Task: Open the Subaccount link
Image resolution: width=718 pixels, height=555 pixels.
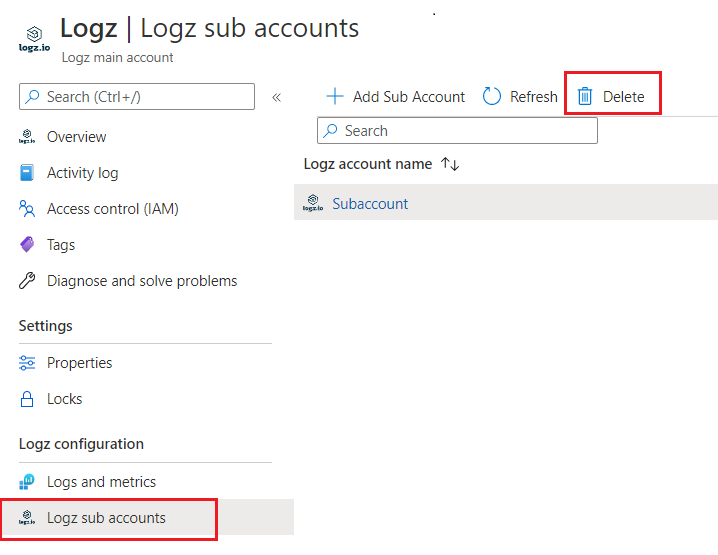Action: [370, 204]
